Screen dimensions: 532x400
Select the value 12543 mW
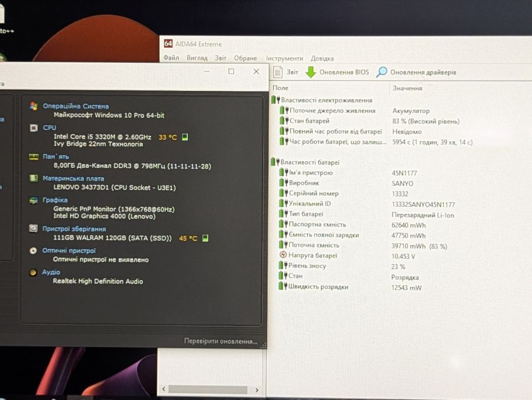click(407, 288)
